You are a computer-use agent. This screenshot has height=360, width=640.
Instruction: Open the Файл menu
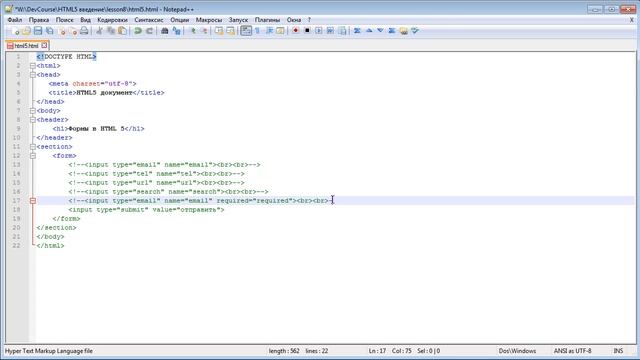pos(15,20)
